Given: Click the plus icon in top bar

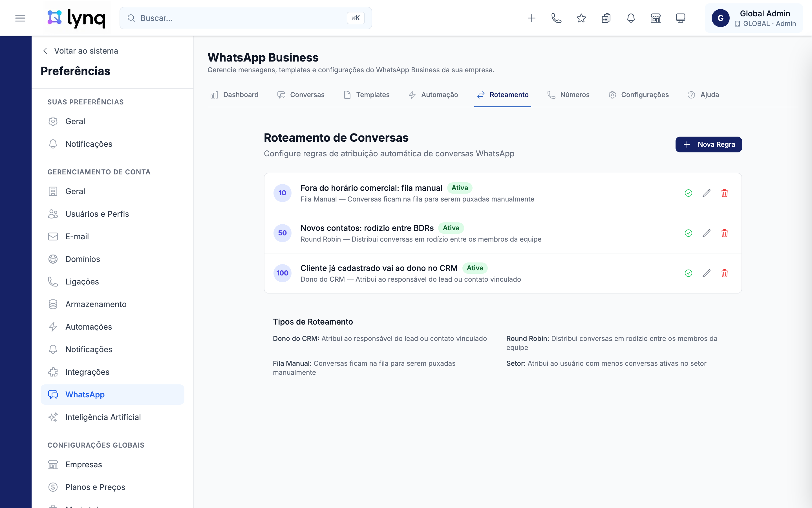Looking at the screenshot, I should tap(531, 18).
